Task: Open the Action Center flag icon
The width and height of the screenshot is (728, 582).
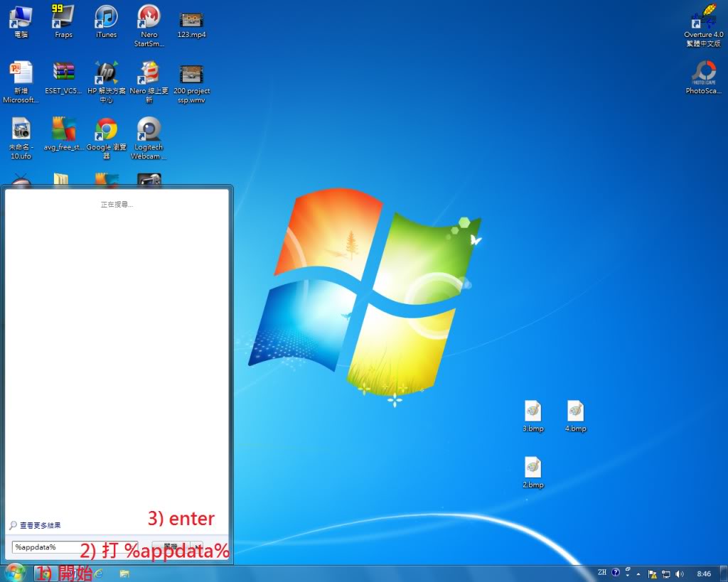Action: [x=653, y=574]
